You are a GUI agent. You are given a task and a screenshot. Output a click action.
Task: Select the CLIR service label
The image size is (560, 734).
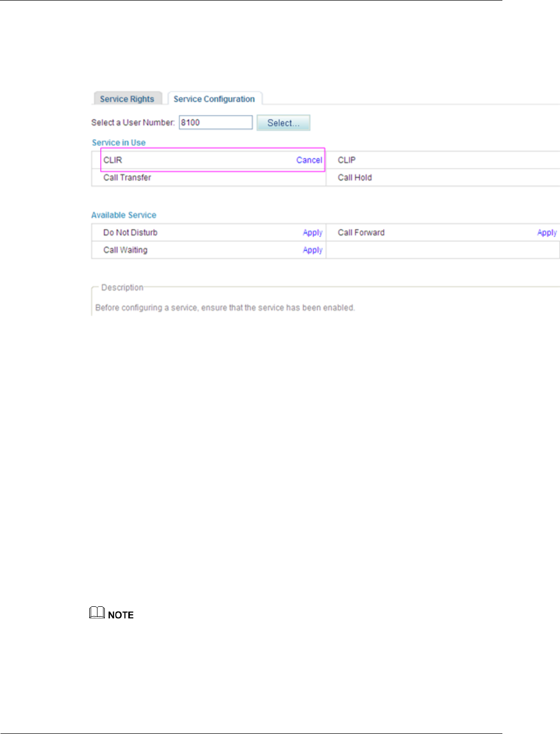pos(113,160)
